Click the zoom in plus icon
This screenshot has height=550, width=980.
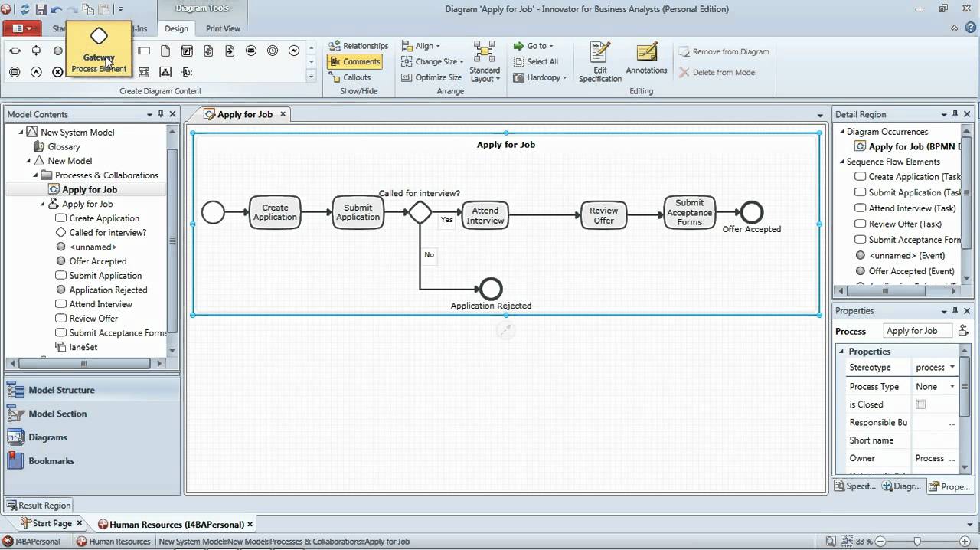(965, 542)
